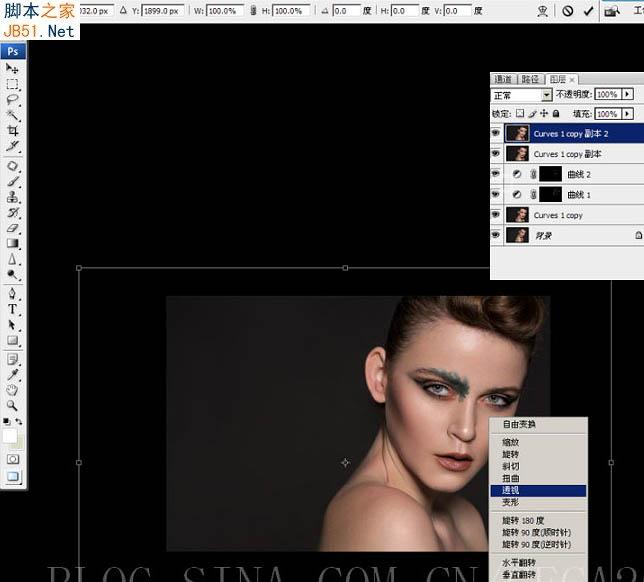
Task: Cancel the transform with the circle-slash icon
Action: [x=567, y=11]
